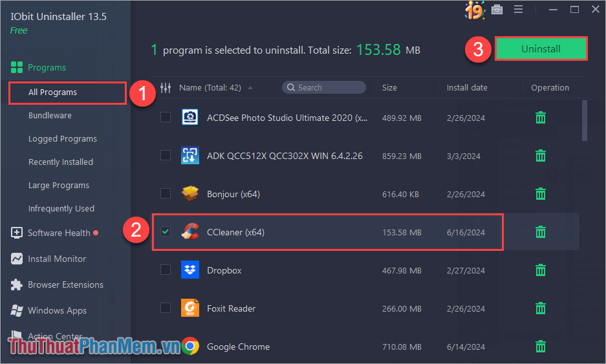
Task: Open the toolbox briefcase icon
Action: 497,9
